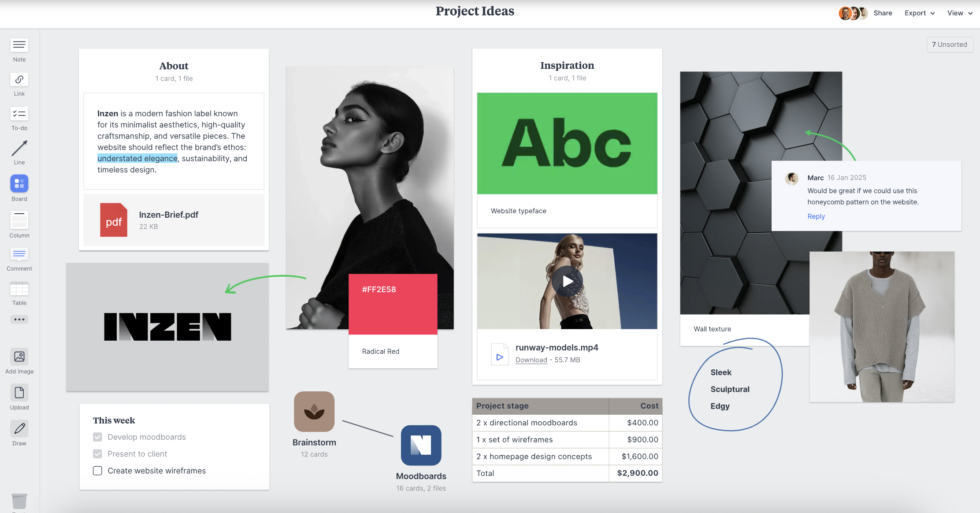
Task: Select the Radical Red color swatch
Action: [393, 304]
